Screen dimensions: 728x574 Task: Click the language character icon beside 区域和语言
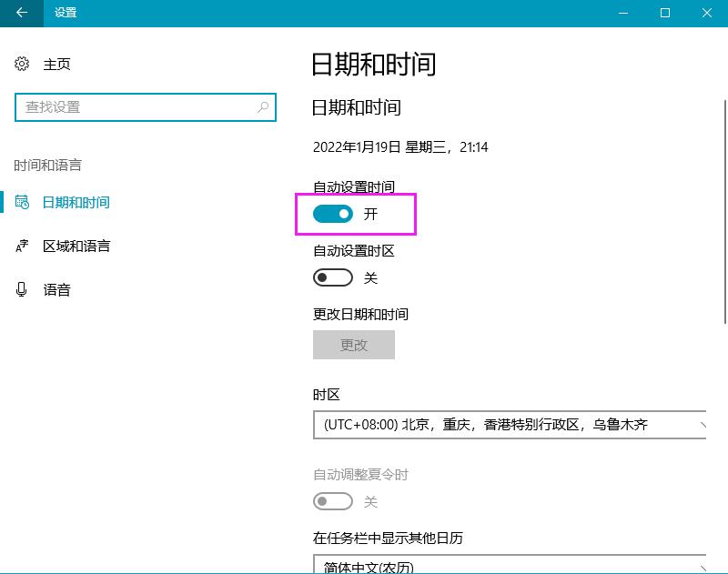21,246
